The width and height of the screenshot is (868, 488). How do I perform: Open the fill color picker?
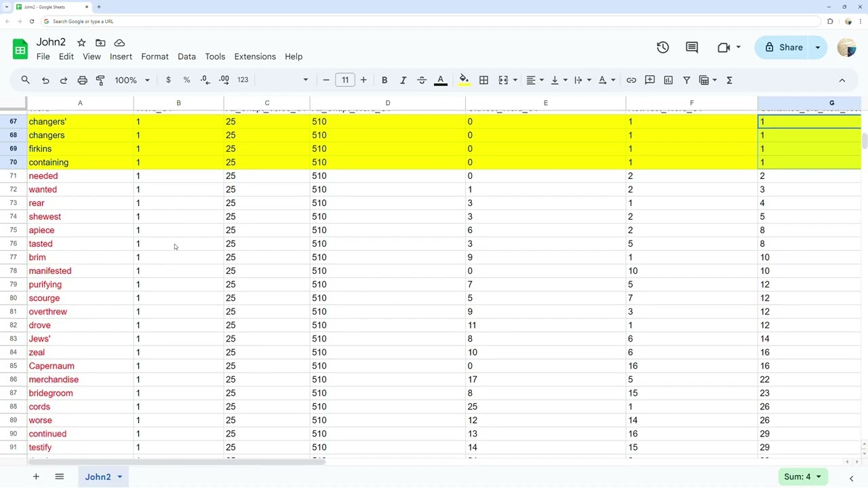pos(464,80)
